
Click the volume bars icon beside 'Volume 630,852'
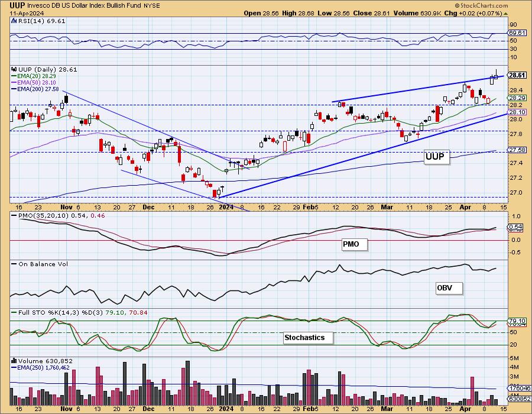click(14, 361)
